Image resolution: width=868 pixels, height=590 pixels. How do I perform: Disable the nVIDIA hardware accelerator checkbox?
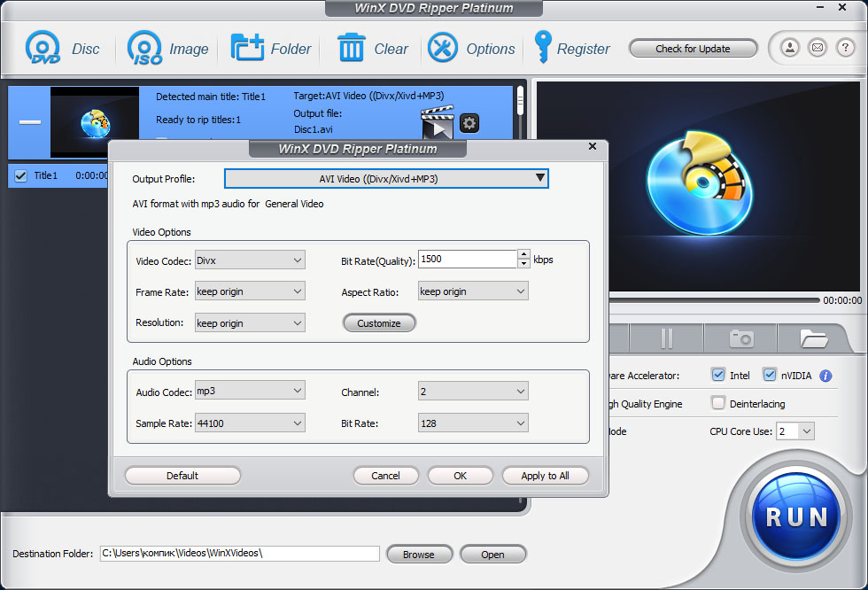[x=770, y=375]
